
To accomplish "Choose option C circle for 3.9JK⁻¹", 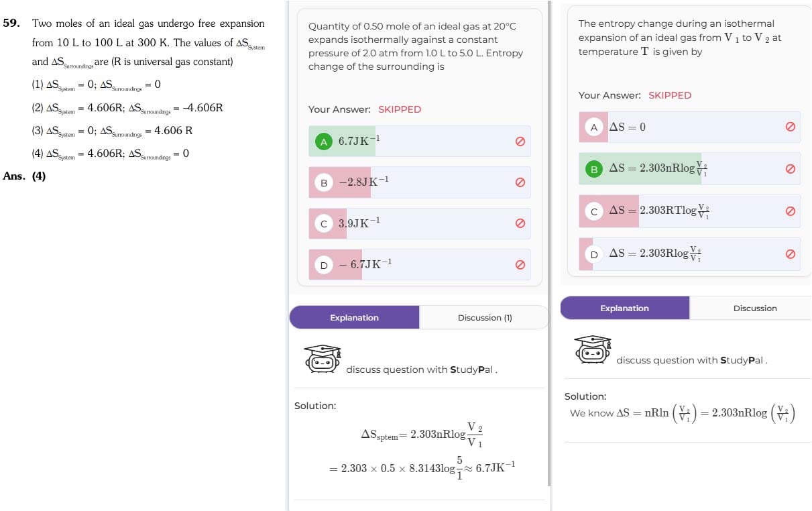I will 324,224.
